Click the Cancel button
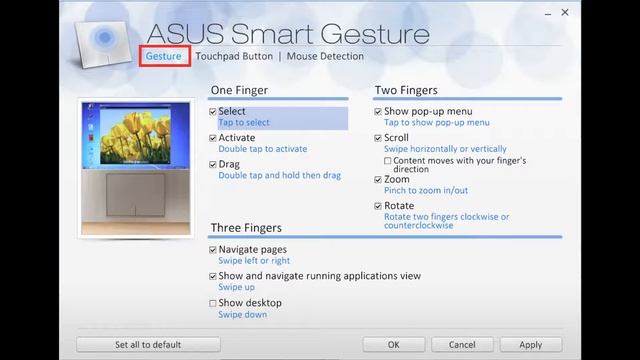Screen dimensions: 640x360 (x=462, y=344)
